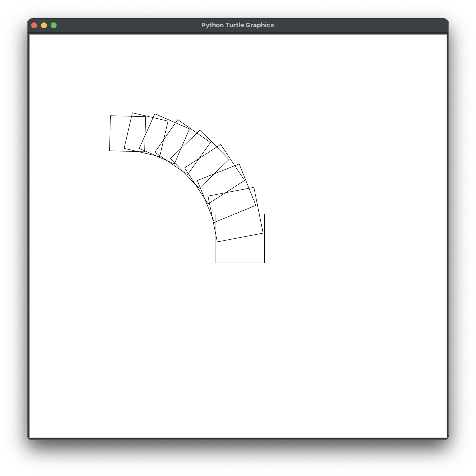
Task: Click the red close window button
Action: [x=34, y=25]
